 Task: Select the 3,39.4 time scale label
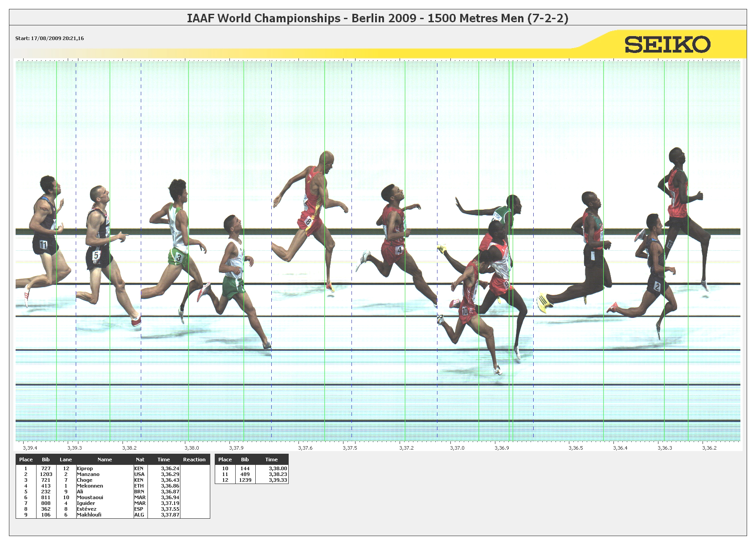(x=30, y=448)
